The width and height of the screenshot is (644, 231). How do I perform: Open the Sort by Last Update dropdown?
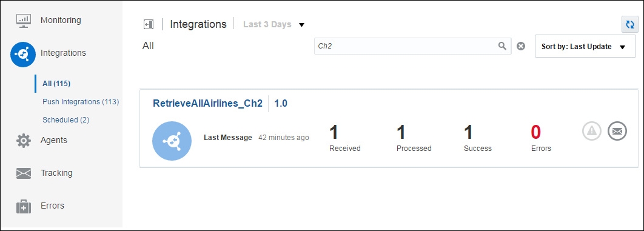click(585, 46)
